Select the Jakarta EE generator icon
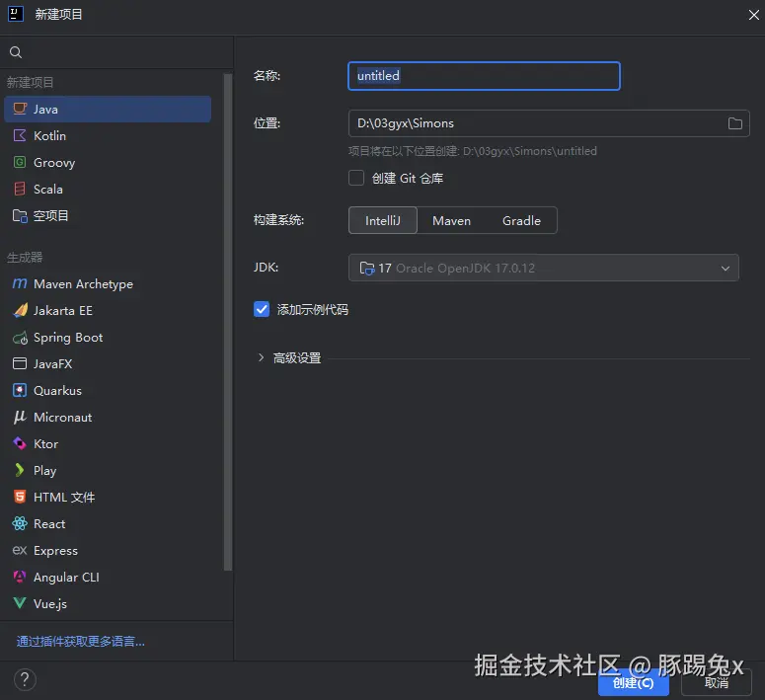765x700 pixels. [x=20, y=310]
